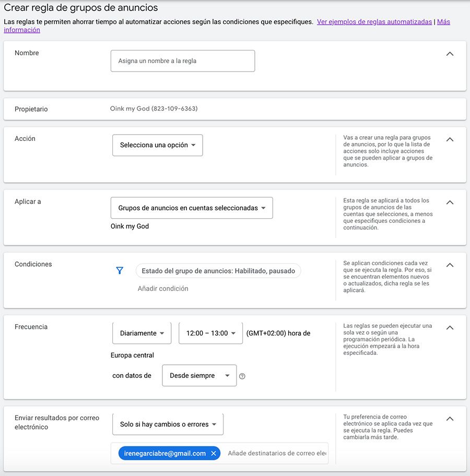Image resolution: width=470 pixels, height=476 pixels.
Task: Remove the irenegarciabre@gmail.com email chip
Action: tap(213, 453)
